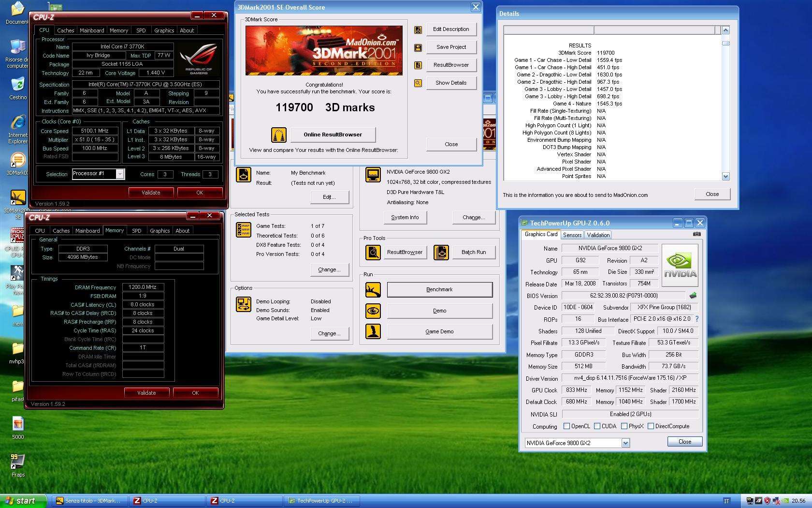812x508 pixels.
Task: Click the Show Details magnifier icon
Action: (x=418, y=83)
